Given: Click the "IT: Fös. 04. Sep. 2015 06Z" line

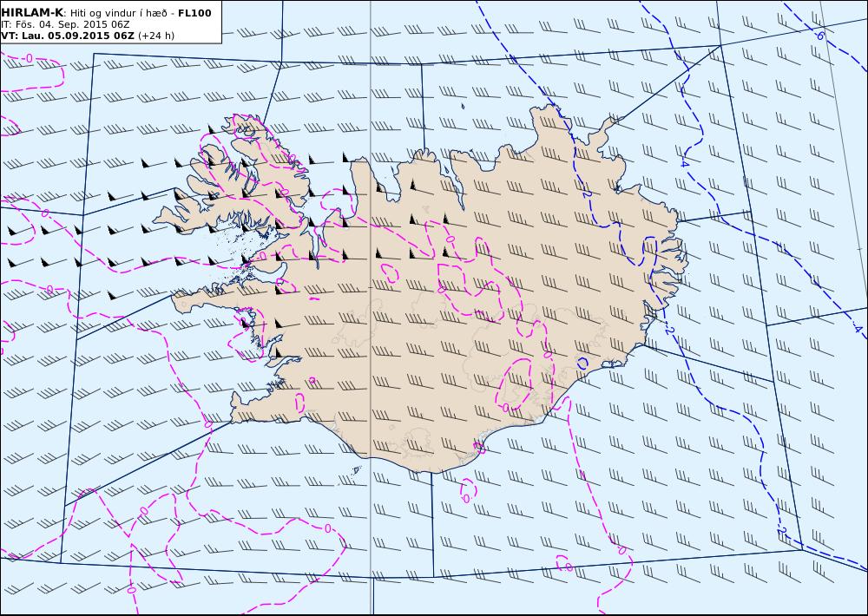Looking at the screenshot, I should click(65, 24).
